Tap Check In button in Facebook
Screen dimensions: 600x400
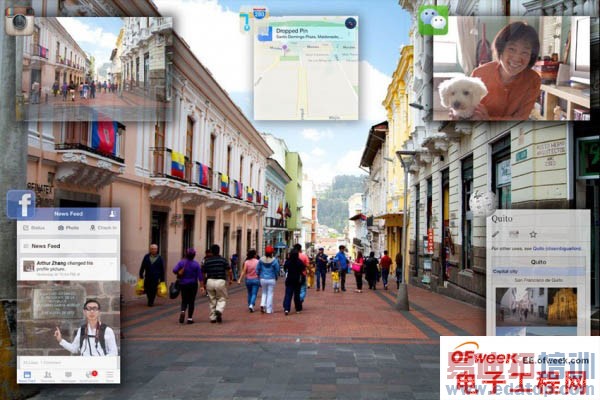(103, 228)
